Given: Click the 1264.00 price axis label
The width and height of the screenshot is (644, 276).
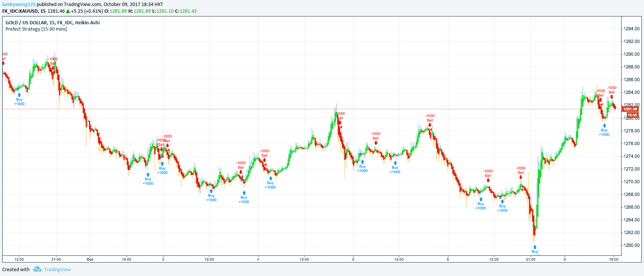Looking at the screenshot, I should coord(631,220).
